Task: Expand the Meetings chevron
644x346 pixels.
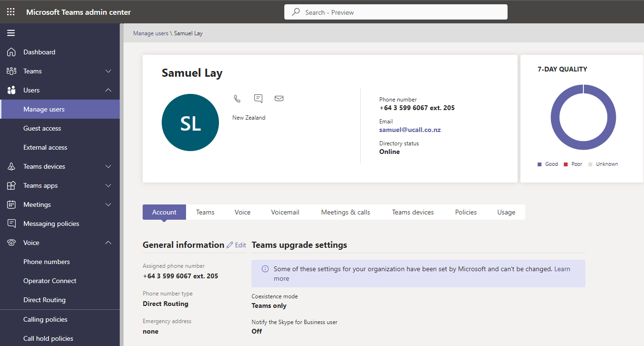Action: [x=108, y=204]
